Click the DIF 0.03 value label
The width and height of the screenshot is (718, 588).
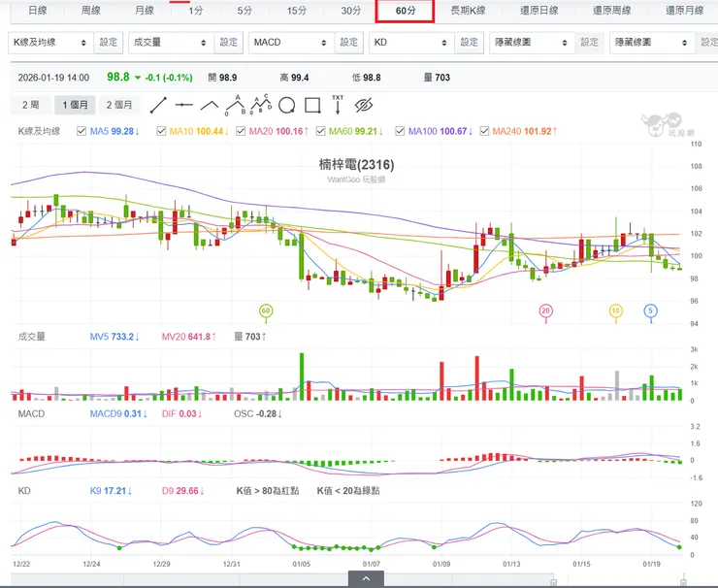pyautogui.click(x=181, y=414)
